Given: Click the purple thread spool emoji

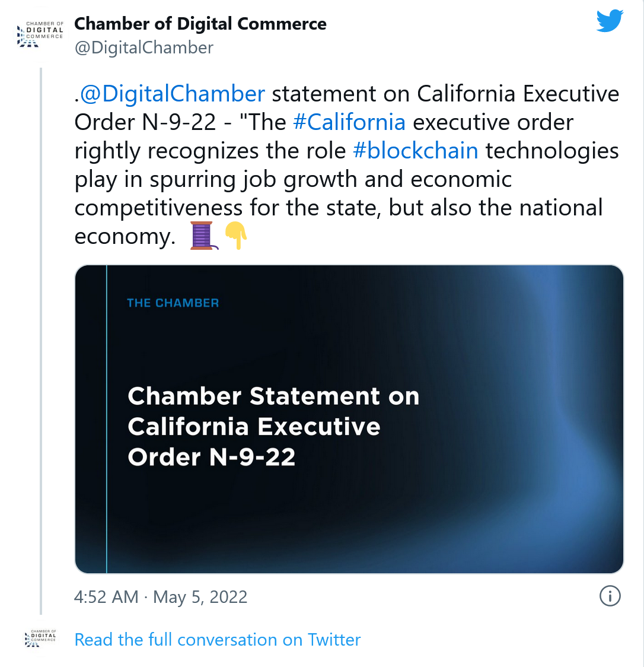Looking at the screenshot, I should point(203,236).
